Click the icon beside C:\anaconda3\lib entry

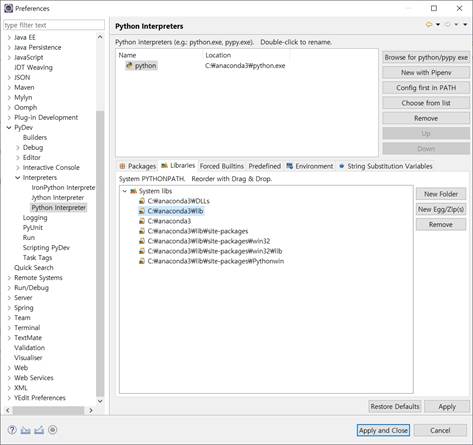coord(142,211)
